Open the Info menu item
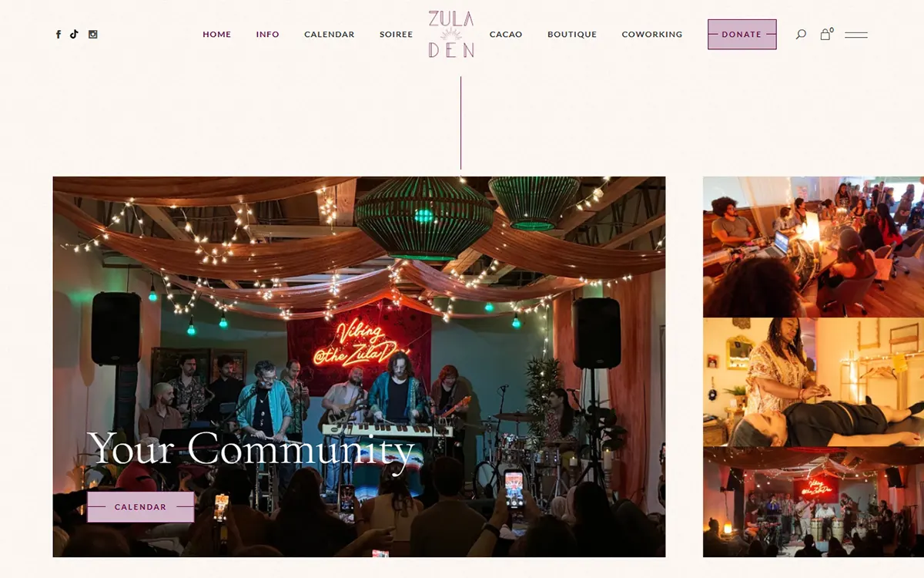The width and height of the screenshot is (924, 578). point(268,35)
